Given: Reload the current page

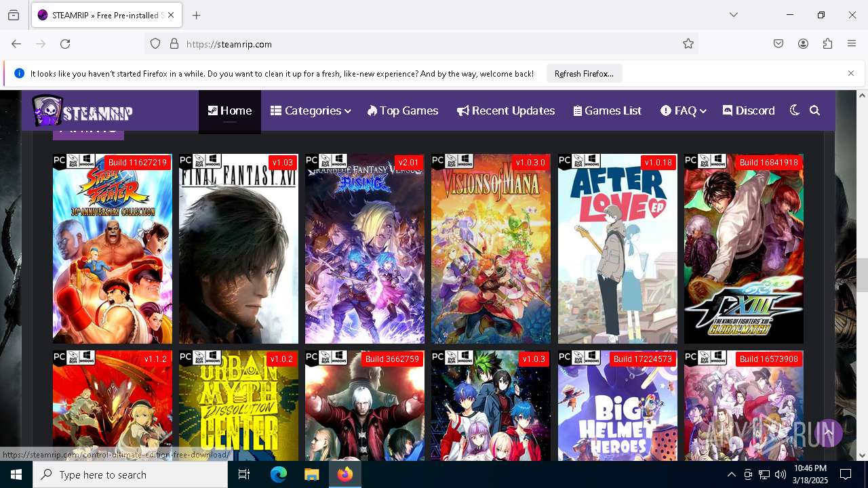Looking at the screenshot, I should click(65, 44).
